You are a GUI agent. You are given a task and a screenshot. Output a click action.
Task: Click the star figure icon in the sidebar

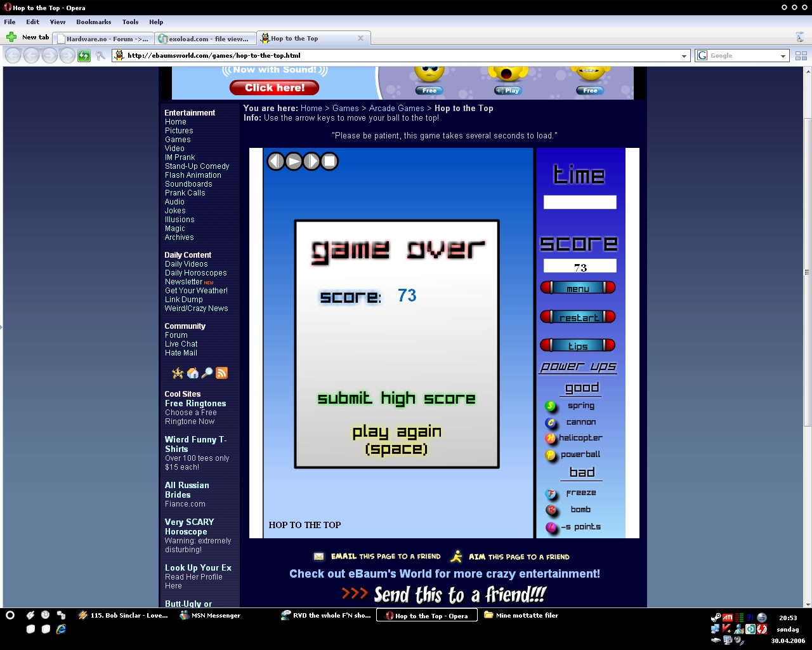(x=178, y=373)
